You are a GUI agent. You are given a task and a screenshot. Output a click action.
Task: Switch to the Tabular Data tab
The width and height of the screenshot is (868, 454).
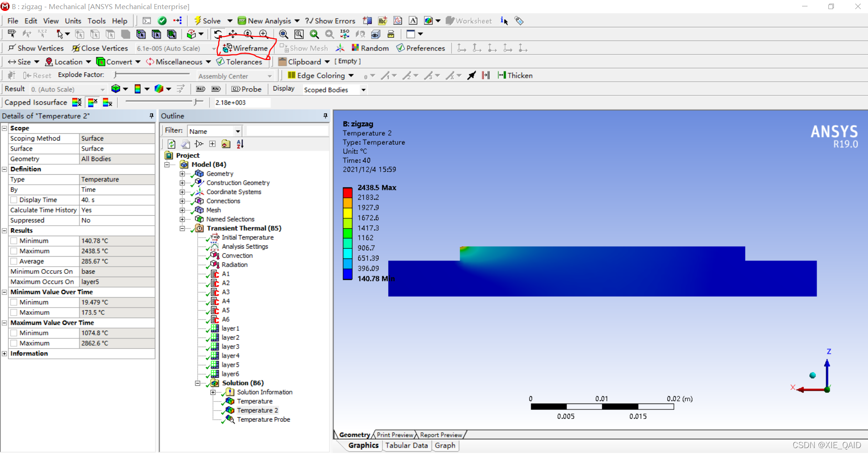pyautogui.click(x=406, y=445)
